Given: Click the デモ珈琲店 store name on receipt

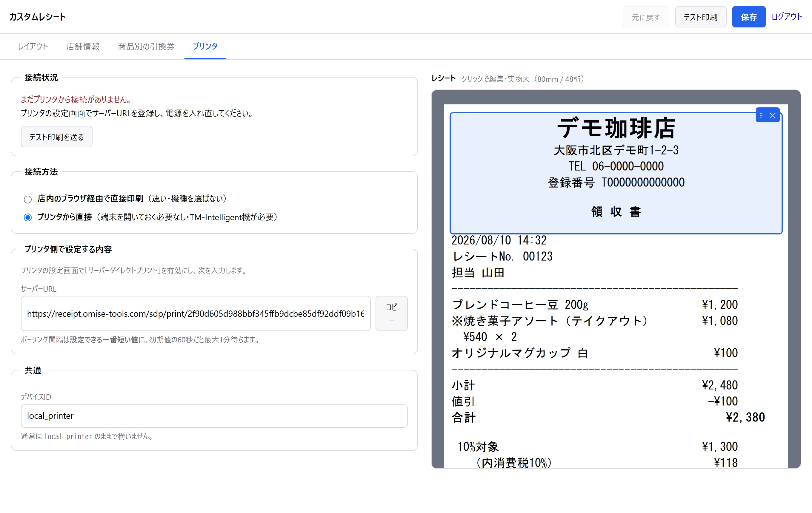Looking at the screenshot, I should click(616, 128).
